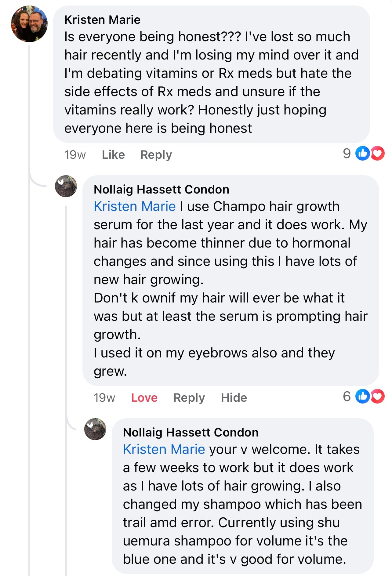Reply to Kristen Marie's top comment

point(156,155)
